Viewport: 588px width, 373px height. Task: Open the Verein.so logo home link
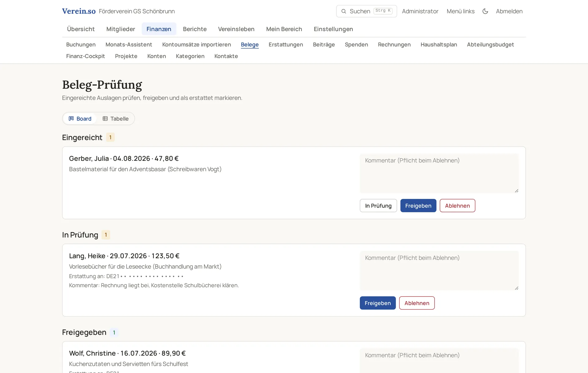pos(79,11)
